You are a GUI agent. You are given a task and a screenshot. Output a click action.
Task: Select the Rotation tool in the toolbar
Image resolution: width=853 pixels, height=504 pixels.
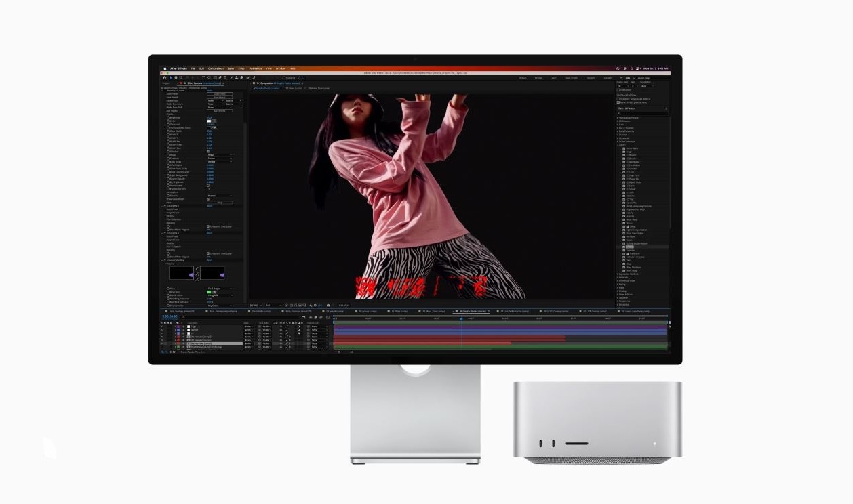(x=203, y=78)
